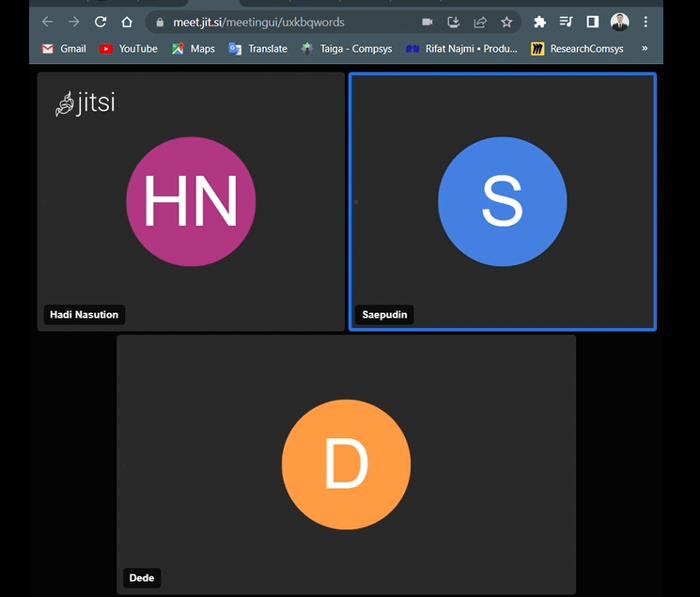This screenshot has width=700, height=597.
Task: Select the HN avatar tile
Action: click(191, 201)
